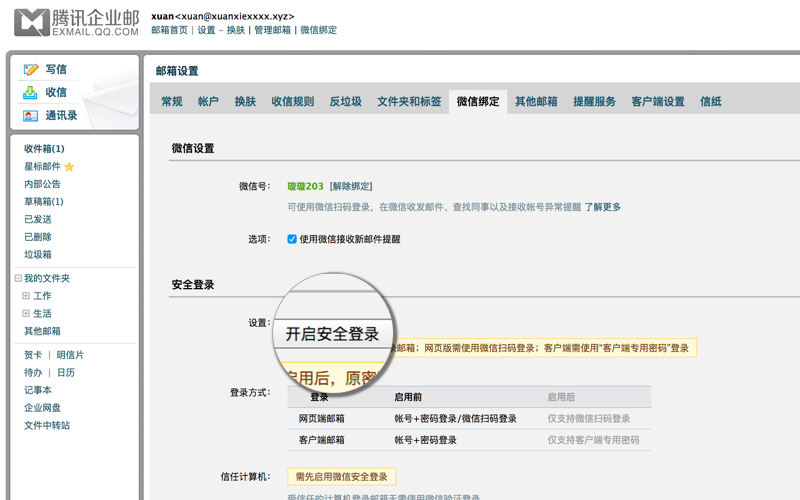
Task: Click the receive mail (收信) icon
Action: pyautogui.click(x=31, y=92)
